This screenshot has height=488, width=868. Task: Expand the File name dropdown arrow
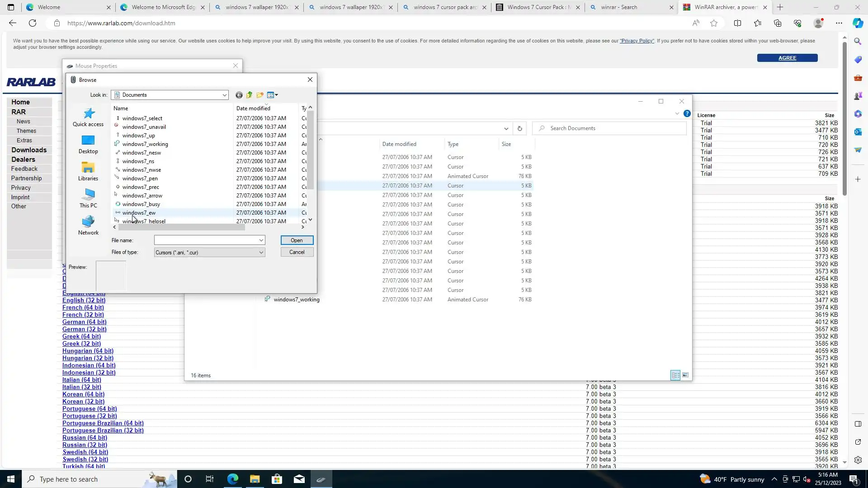click(261, 240)
